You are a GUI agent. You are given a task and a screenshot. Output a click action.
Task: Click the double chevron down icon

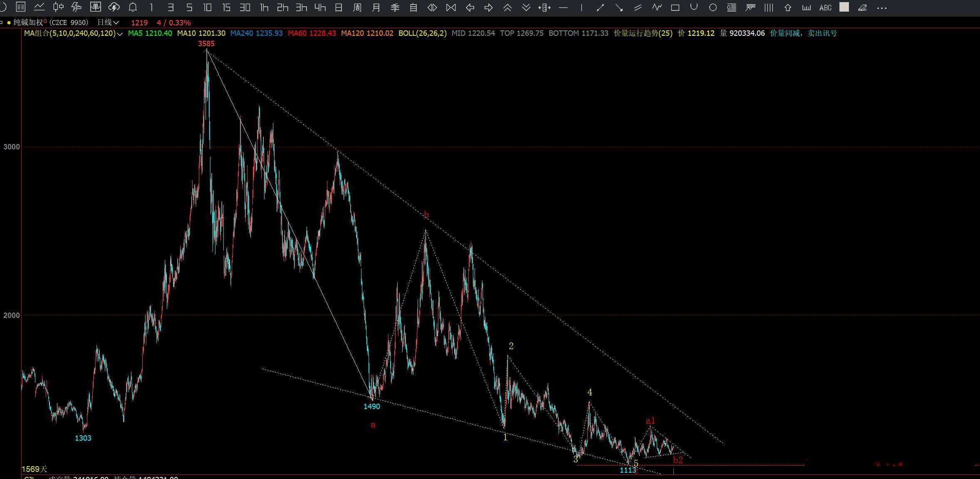pyautogui.click(x=526, y=7)
